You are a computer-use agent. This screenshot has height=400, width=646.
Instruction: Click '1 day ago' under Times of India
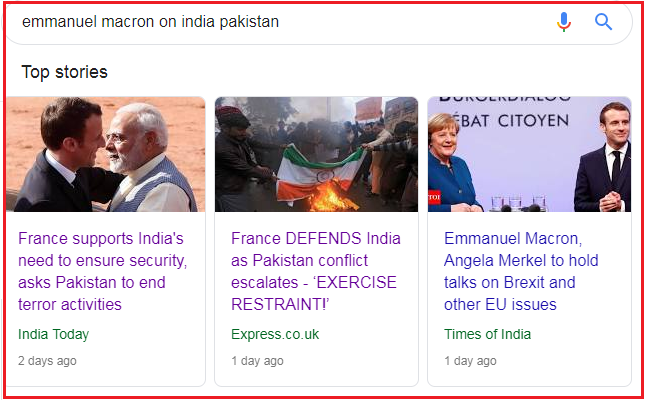(470, 361)
